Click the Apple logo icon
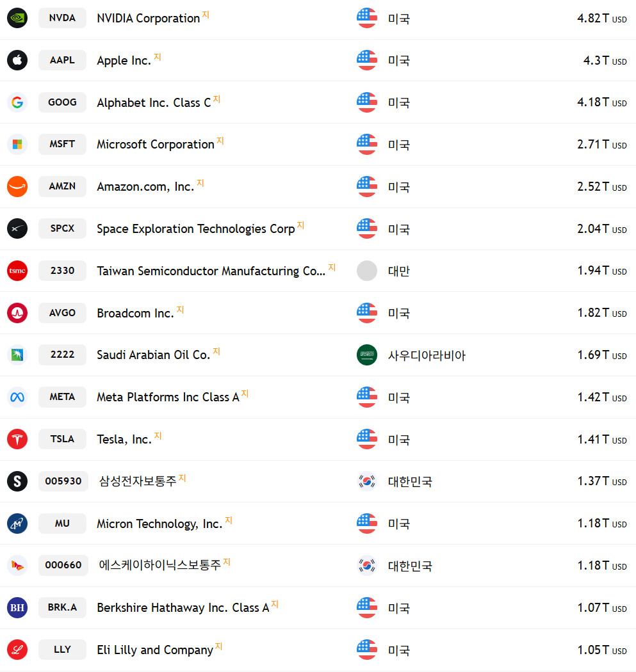Screen dimensions: 636x672 tap(17, 60)
